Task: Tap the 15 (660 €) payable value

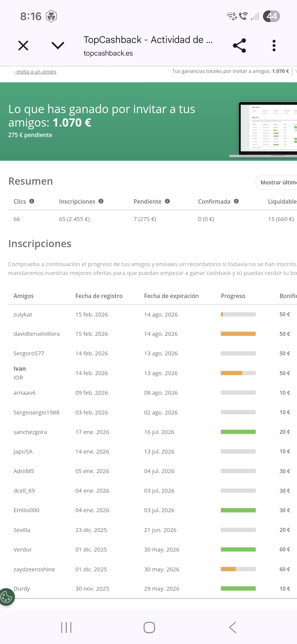Action: [x=281, y=219]
